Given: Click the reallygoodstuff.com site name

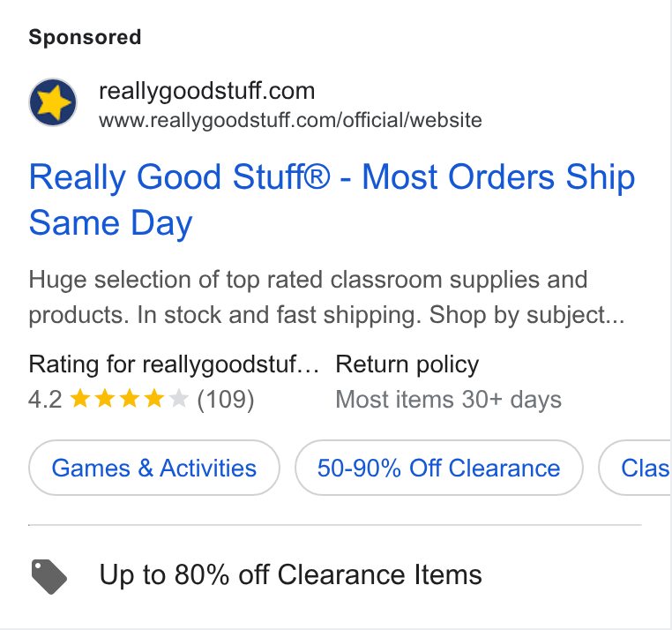Looking at the screenshot, I should [x=206, y=91].
